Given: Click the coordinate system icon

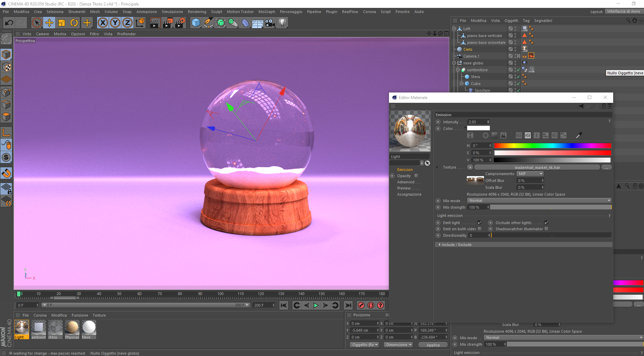Looking at the screenshot, I should (140, 23).
